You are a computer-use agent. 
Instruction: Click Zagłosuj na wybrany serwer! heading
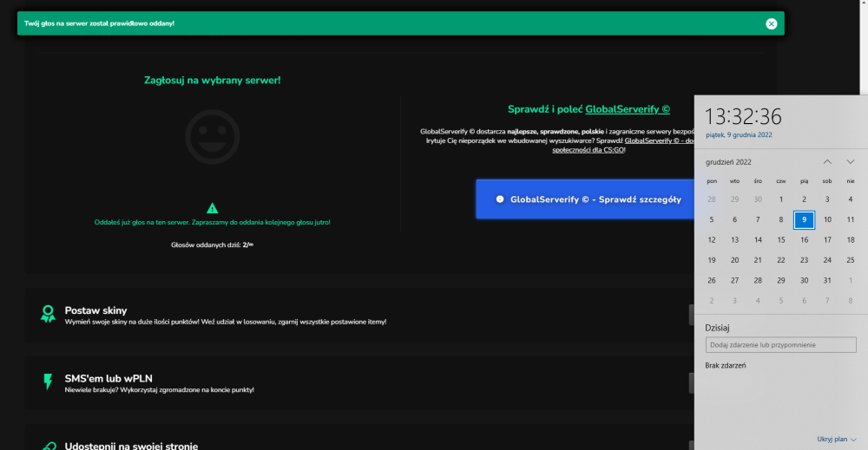click(x=212, y=80)
